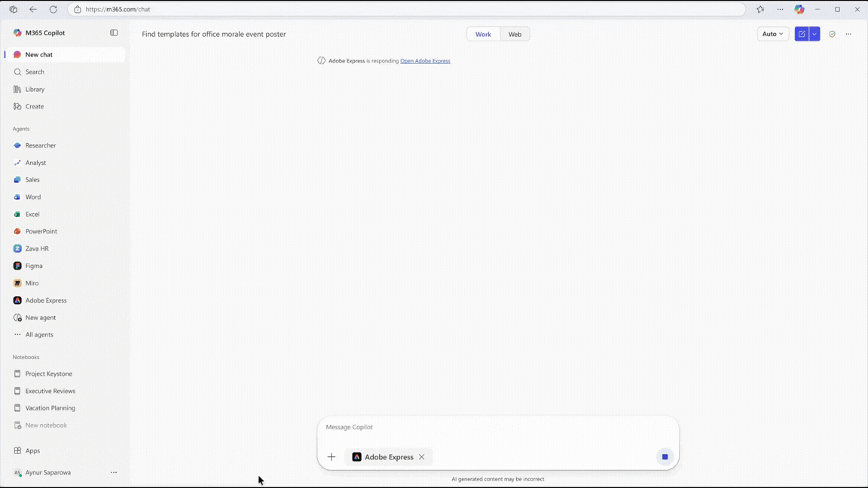The image size is (868, 488).
Task: Open the Library section
Action: tap(35, 89)
